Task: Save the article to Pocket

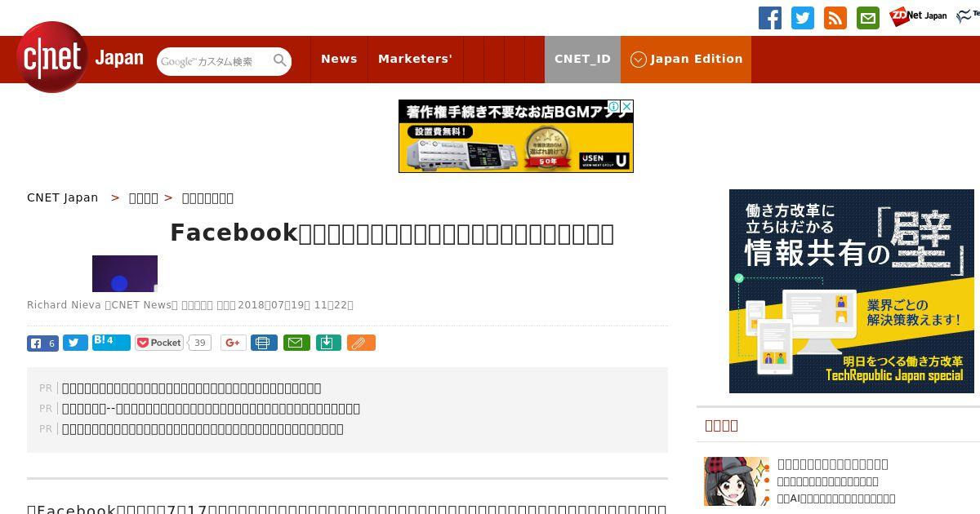Action: point(159,343)
